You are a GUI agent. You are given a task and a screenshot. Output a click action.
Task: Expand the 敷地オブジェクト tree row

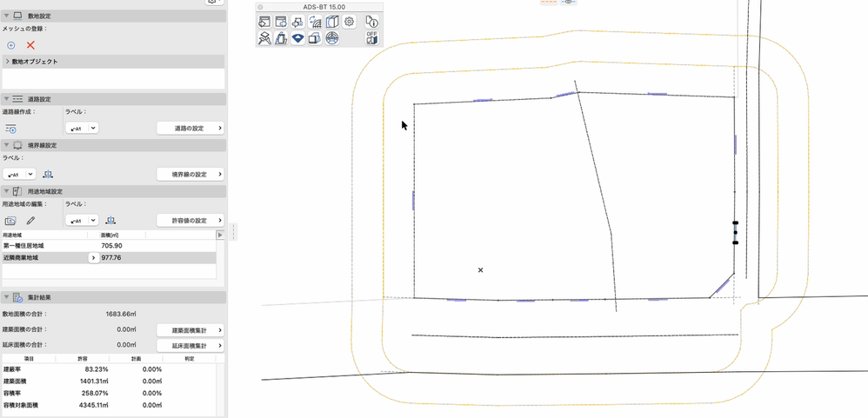(8, 62)
